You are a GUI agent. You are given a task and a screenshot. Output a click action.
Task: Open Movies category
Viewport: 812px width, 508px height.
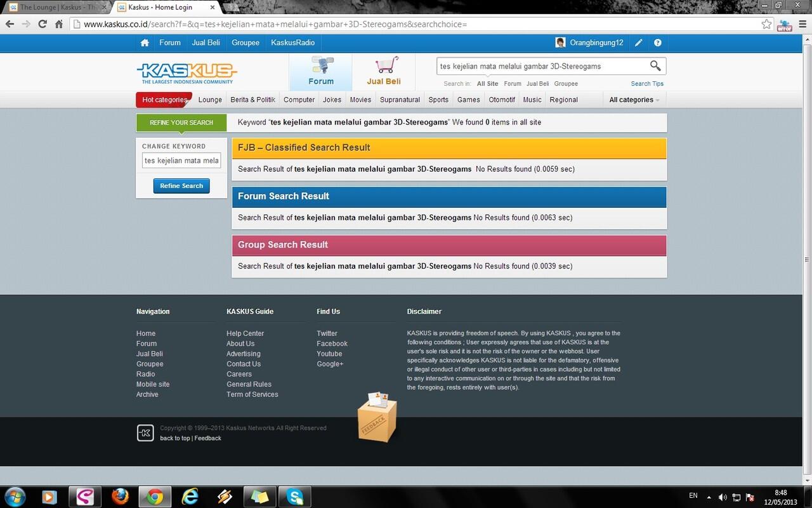(360, 100)
